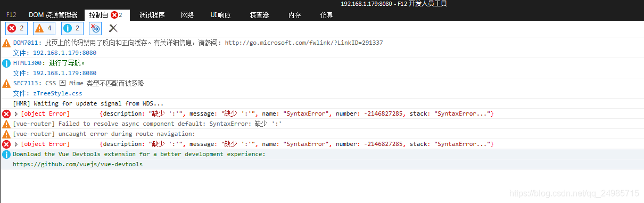Switch to the DOM 资源管理器 tab
The image size is (644, 203).
53,15
